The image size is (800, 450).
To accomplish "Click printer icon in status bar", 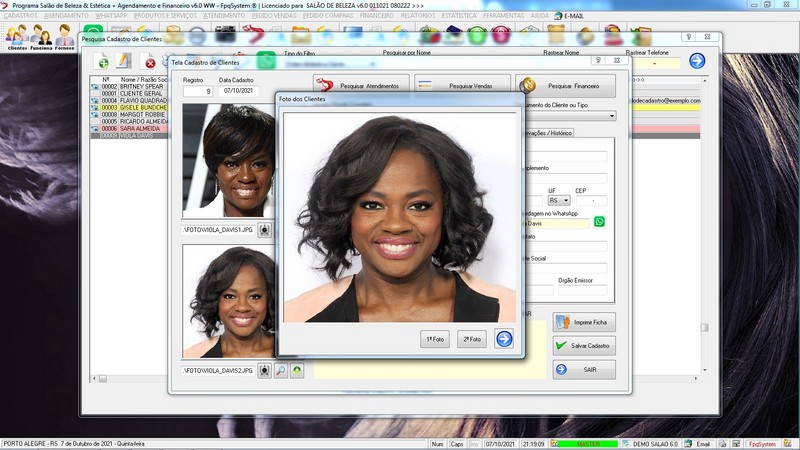I will (723, 444).
